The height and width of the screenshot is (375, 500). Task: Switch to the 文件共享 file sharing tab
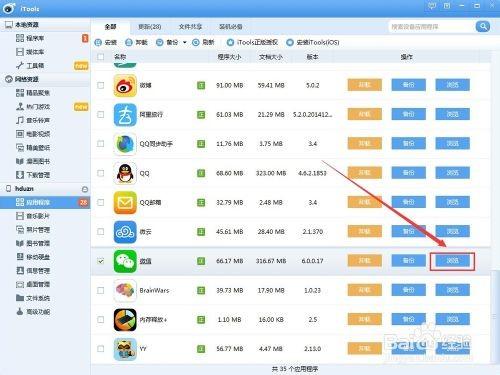pos(190,26)
